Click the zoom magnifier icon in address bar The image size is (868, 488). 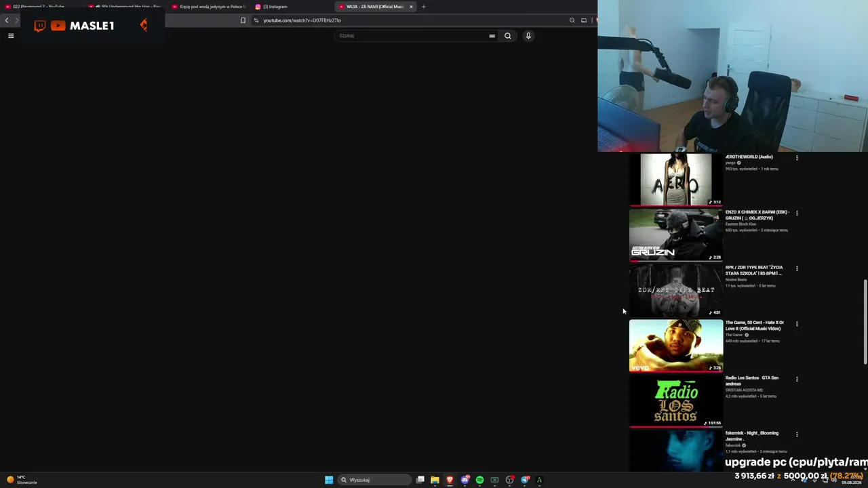[572, 20]
